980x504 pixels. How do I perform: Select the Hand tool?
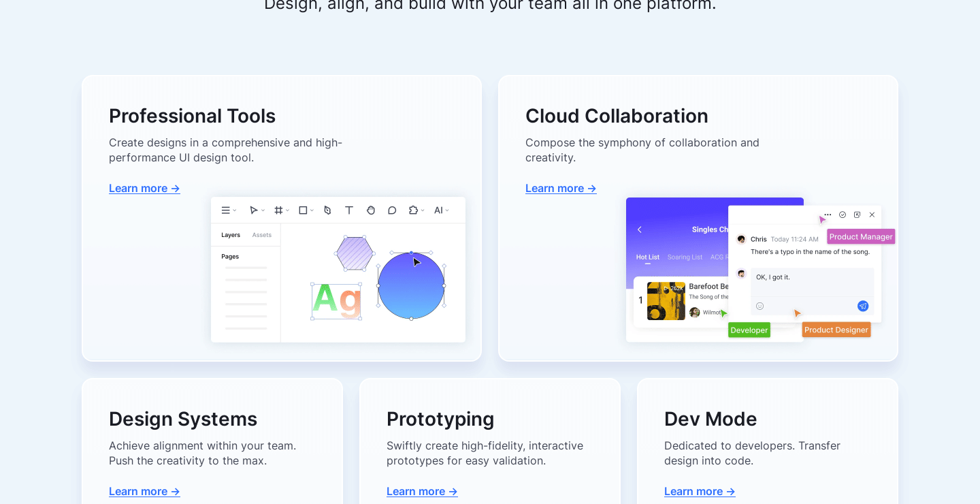coord(371,210)
